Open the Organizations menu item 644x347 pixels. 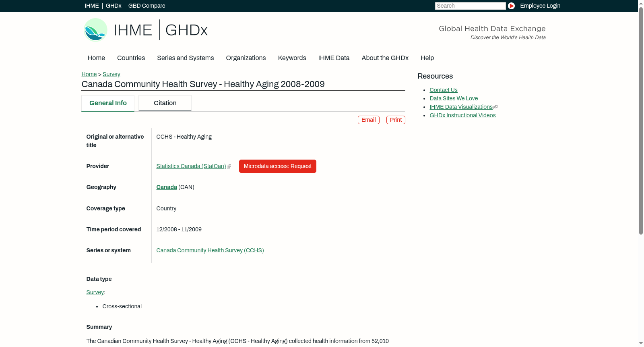point(246,58)
